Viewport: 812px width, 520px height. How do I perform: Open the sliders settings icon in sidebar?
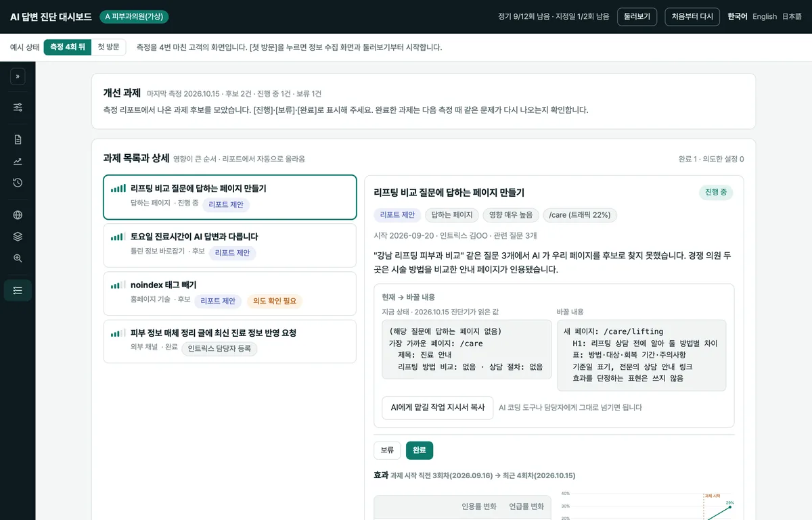[18, 107]
